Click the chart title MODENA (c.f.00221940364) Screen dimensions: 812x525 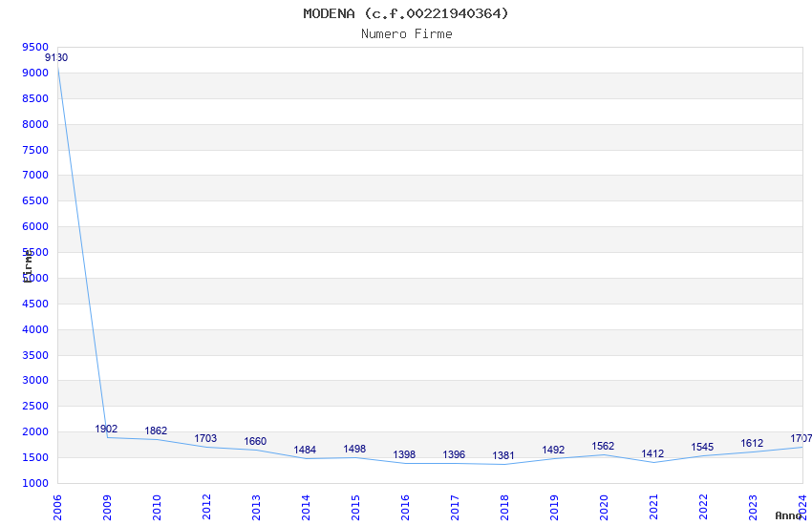point(406,13)
